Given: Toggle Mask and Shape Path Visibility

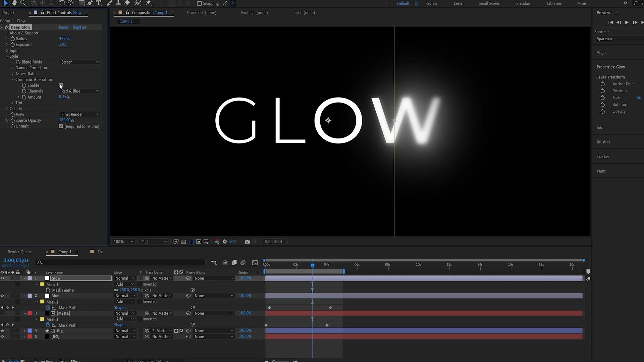Looking at the screenshot, I should [x=191, y=242].
